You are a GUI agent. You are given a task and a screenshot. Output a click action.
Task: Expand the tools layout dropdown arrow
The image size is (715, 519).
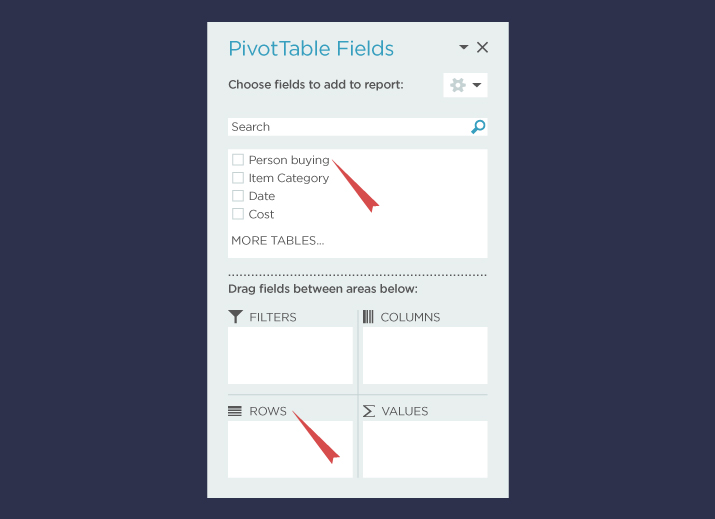(x=477, y=85)
